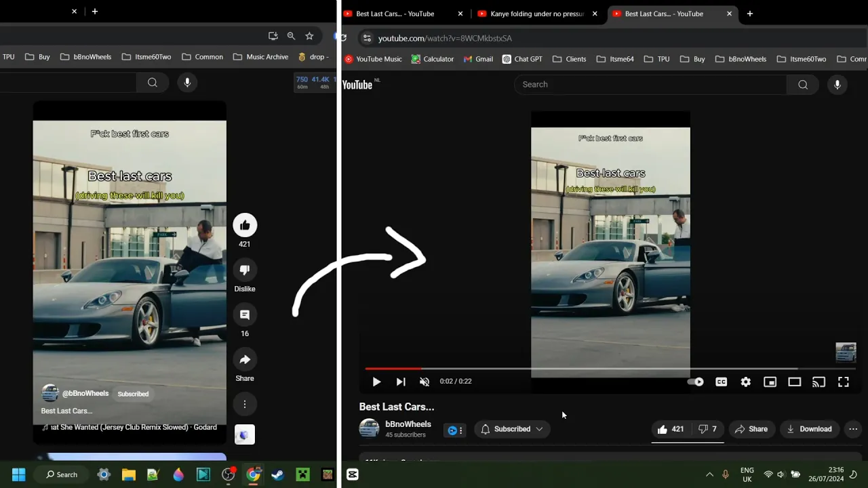This screenshot has width=868, height=488.
Task: Click the Download button under the video
Action: tap(809, 429)
